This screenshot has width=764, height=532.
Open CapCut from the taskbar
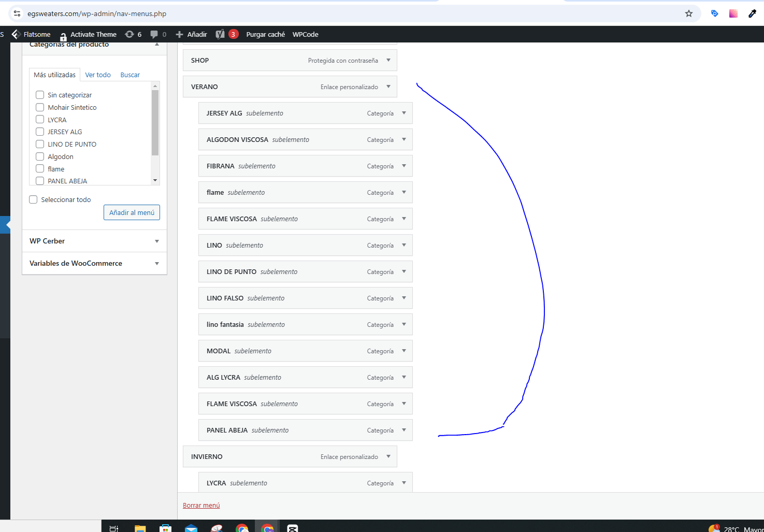pos(293,528)
